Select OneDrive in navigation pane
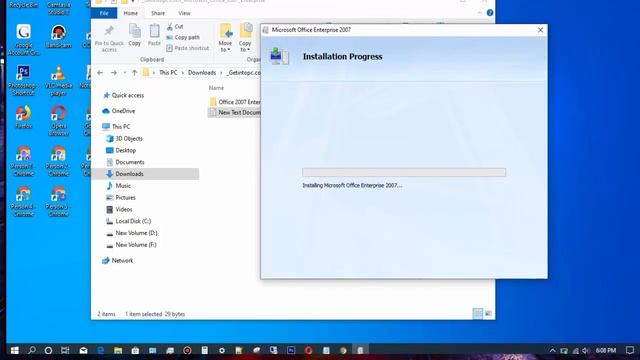This screenshot has height=360, width=640. pos(123,111)
